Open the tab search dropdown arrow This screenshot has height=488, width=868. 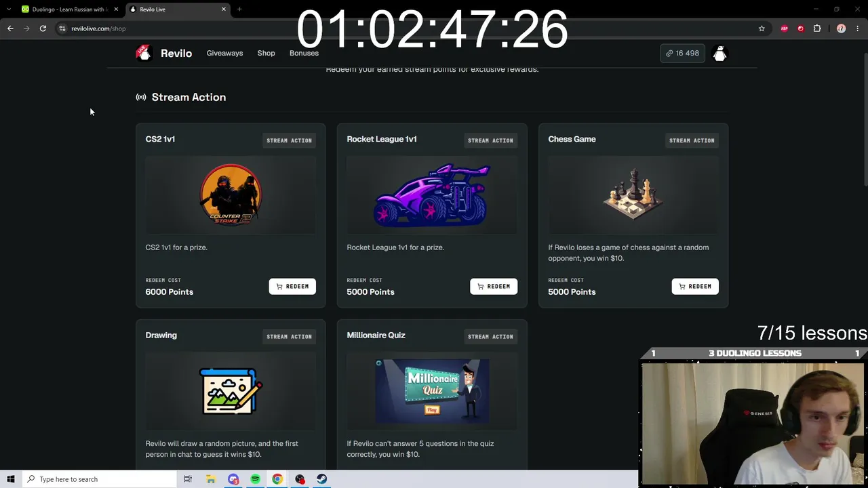[8, 9]
